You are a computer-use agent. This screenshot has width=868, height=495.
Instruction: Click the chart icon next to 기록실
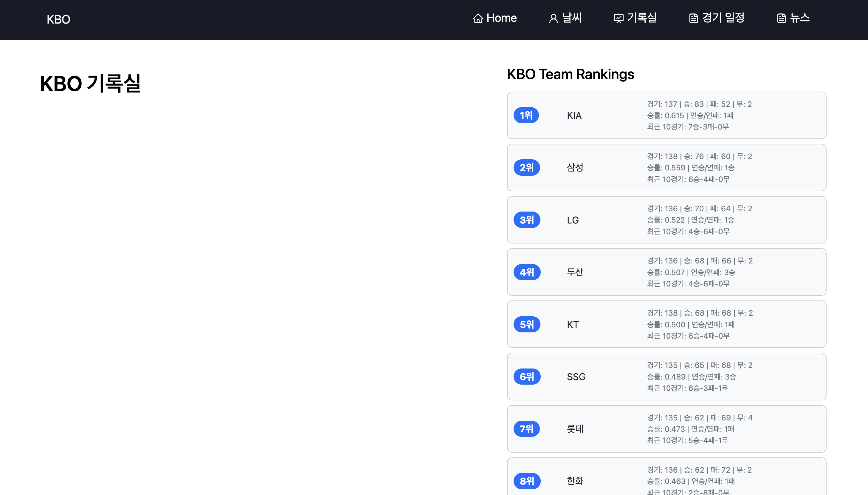pos(619,18)
